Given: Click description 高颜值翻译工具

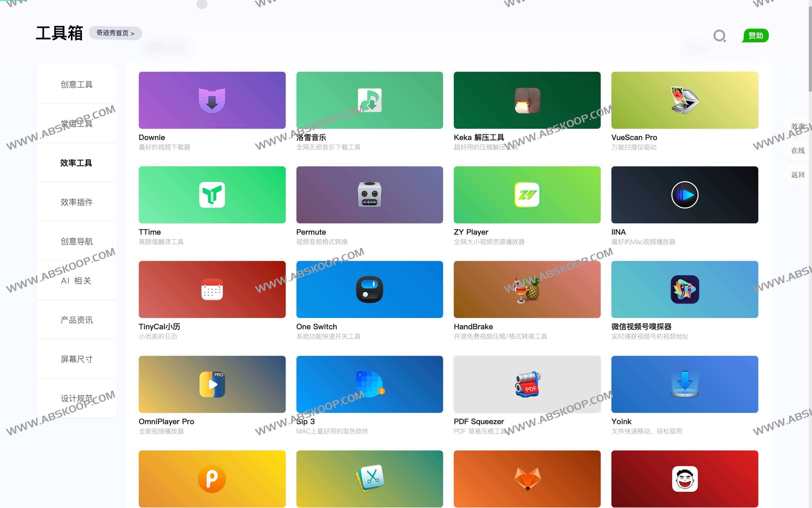Looking at the screenshot, I should coord(161,242).
